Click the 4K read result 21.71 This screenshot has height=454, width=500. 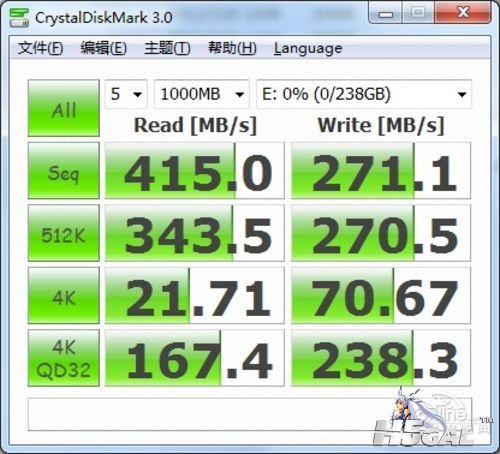coord(195,295)
